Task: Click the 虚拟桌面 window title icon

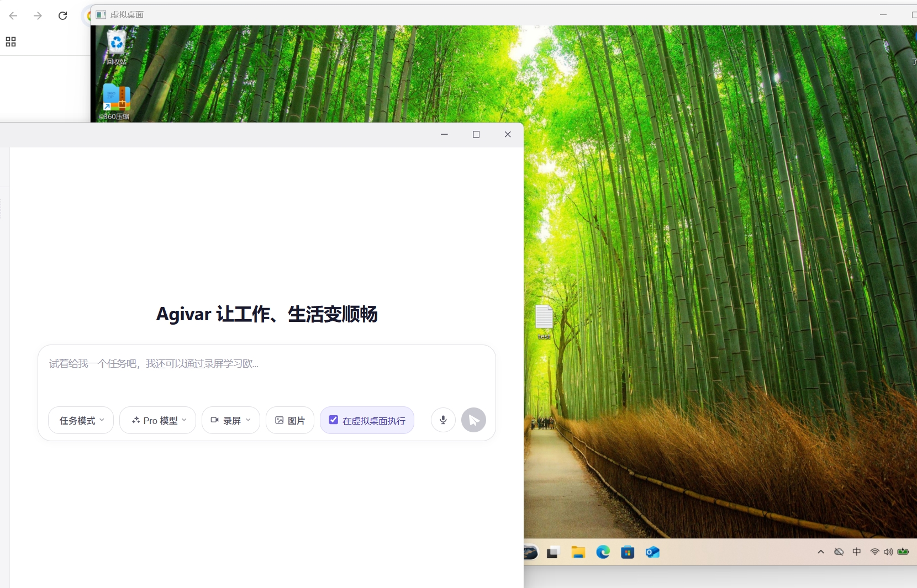Action: coord(101,15)
